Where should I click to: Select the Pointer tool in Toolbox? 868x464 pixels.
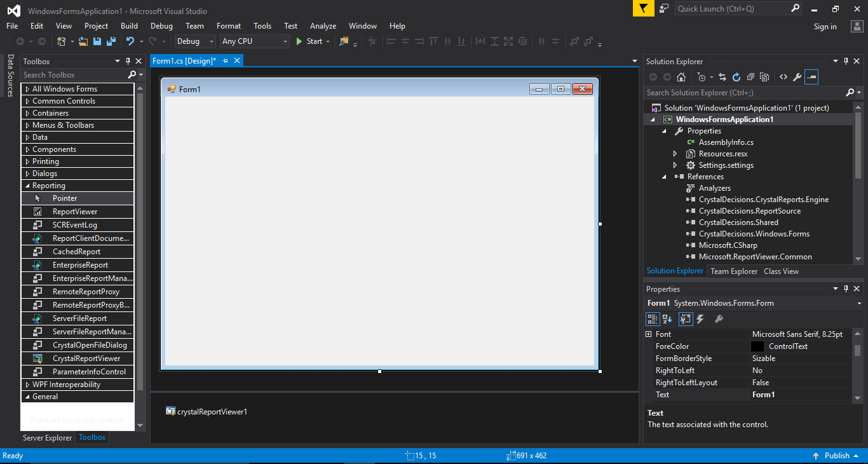click(x=78, y=198)
